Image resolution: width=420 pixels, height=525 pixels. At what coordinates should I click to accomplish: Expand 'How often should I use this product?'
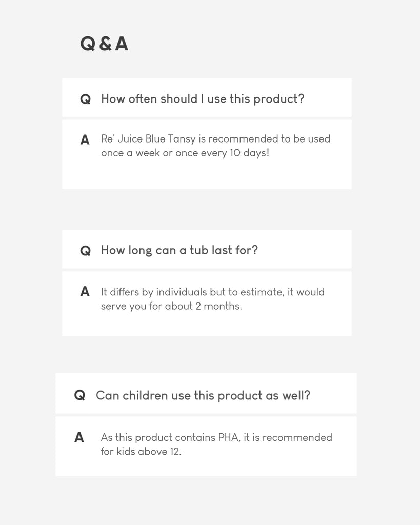(202, 98)
